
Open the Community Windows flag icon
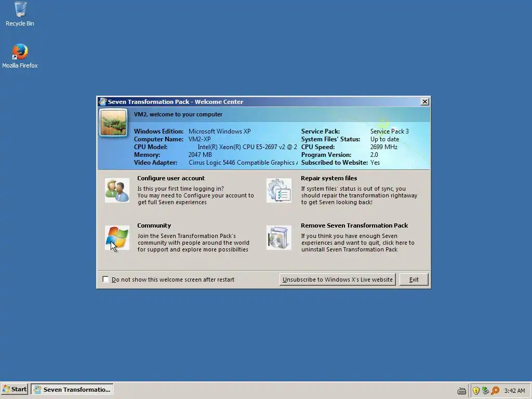click(x=117, y=237)
